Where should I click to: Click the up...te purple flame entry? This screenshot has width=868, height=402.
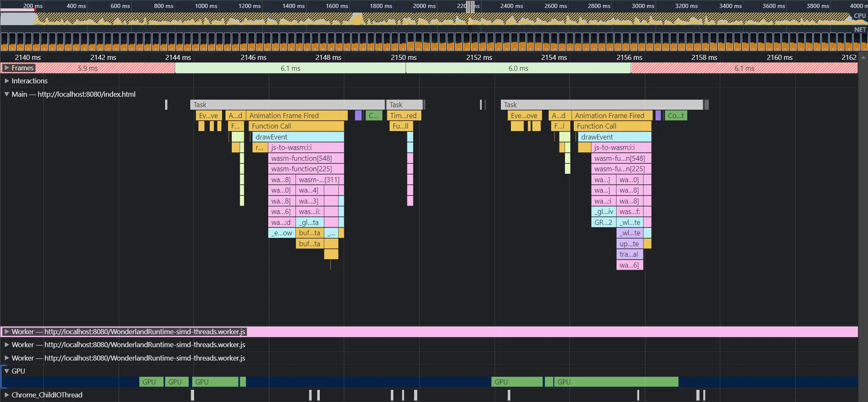click(x=629, y=244)
